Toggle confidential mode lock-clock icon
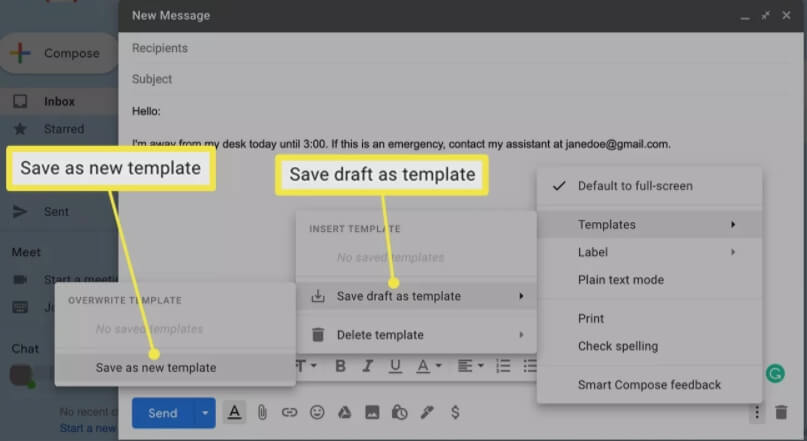Viewport: 807px width, 441px height. click(x=399, y=412)
